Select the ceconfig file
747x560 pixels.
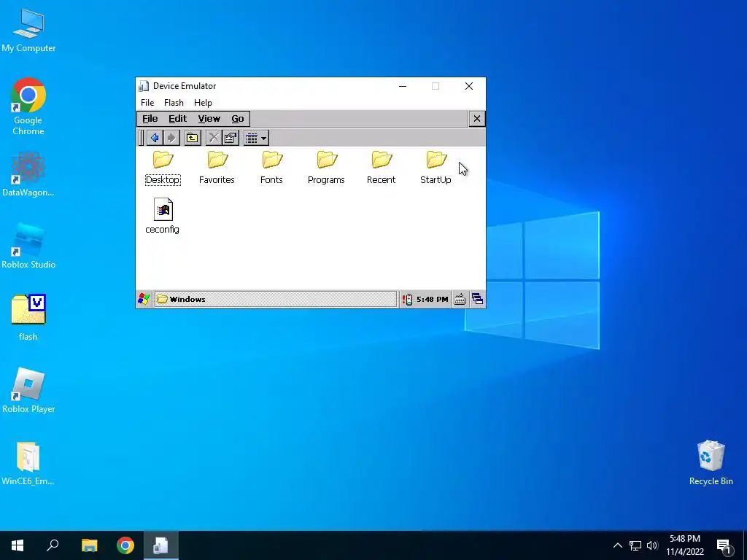pos(163,216)
